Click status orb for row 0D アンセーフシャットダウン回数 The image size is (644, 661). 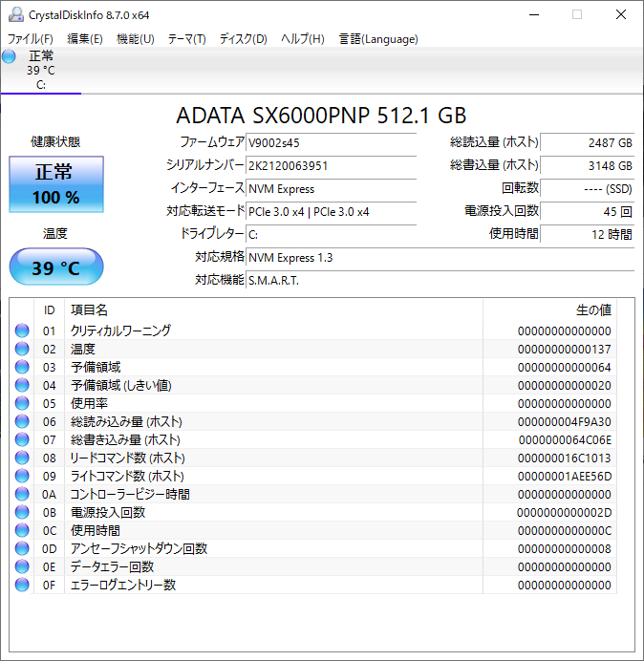(x=22, y=548)
